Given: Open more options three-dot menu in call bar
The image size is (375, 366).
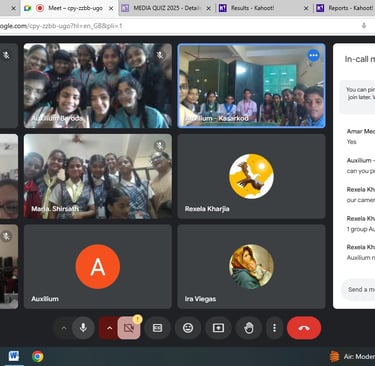Looking at the screenshot, I should [274, 328].
